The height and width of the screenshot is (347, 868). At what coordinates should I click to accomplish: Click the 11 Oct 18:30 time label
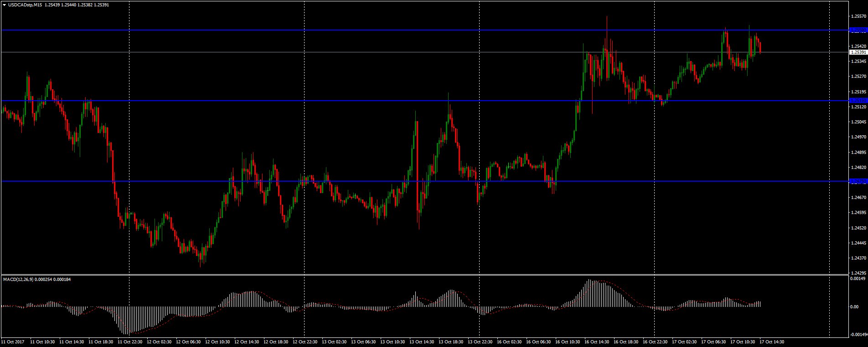pyautogui.click(x=101, y=342)
